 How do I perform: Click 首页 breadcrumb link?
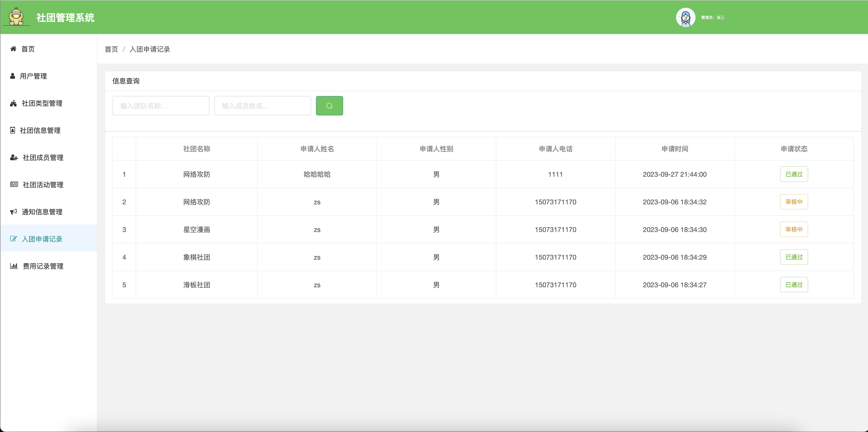tap(111, 49)
